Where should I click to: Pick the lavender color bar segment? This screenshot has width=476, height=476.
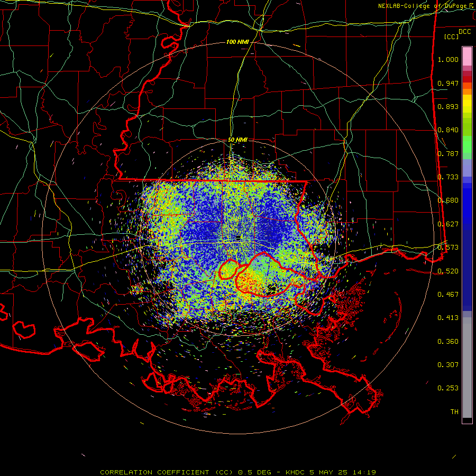[x=467, y=168]
